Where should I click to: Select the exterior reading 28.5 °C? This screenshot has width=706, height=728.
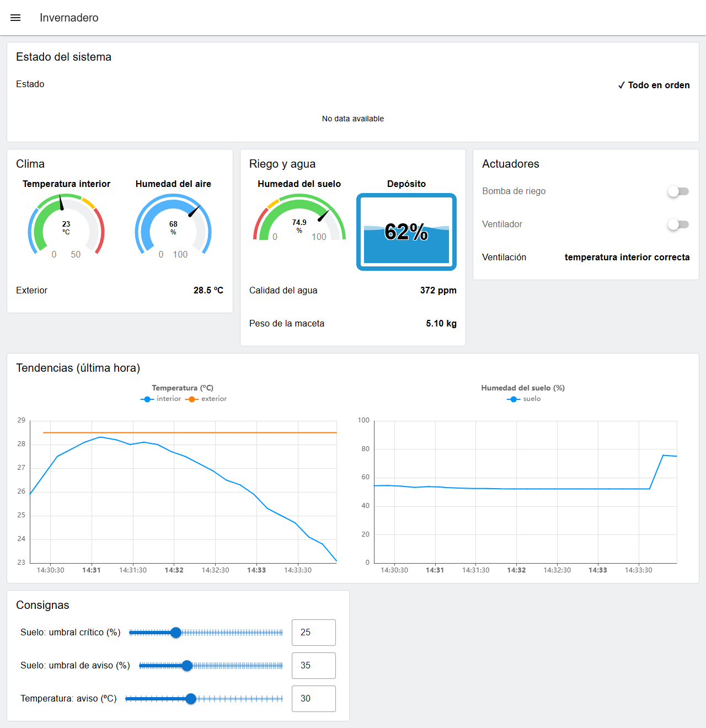(x=208, y=290)
